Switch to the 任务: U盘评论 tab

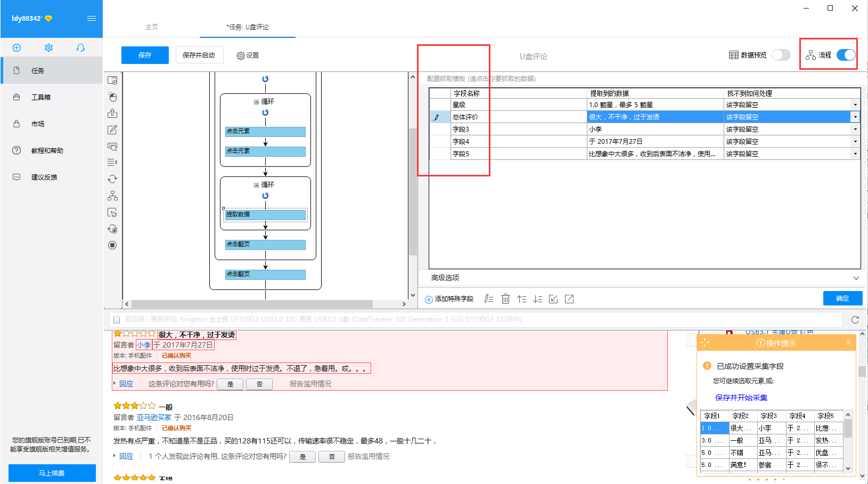pyautogui.click(x=248, y=27)
